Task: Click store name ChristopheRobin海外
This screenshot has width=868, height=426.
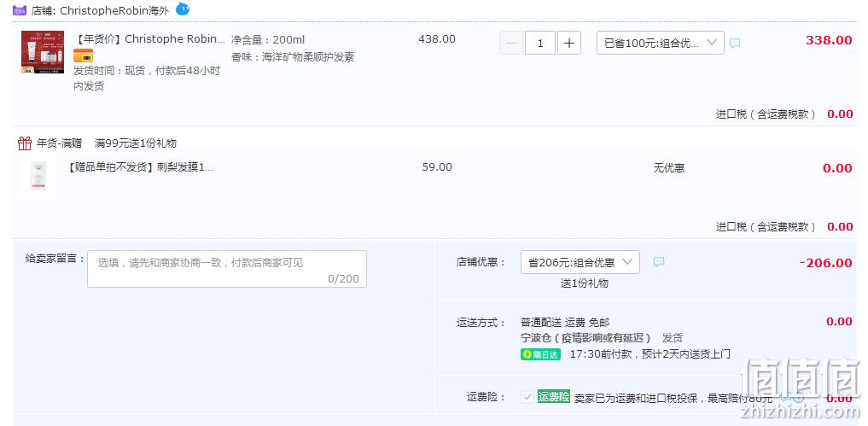Action: tap(114, 10)
